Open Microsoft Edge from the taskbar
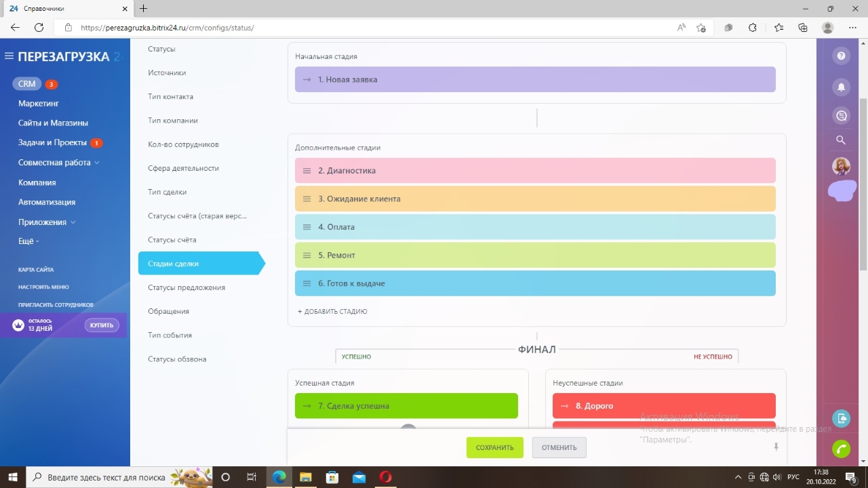868x488 pixels. pos(279,477)
